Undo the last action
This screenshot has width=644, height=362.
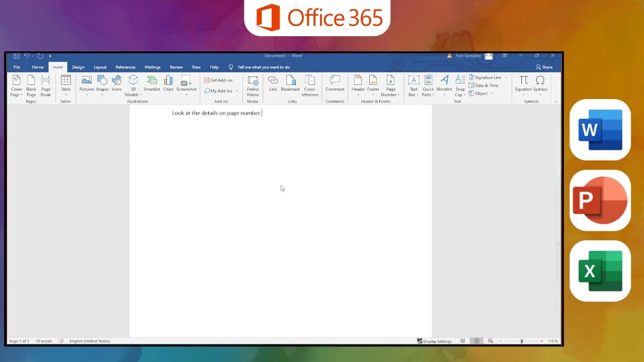pyautogui.click(x=27, y=56)
